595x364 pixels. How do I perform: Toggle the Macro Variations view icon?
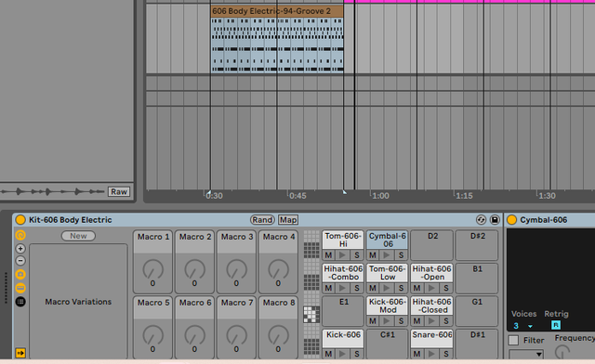click(x=20, y=274)
